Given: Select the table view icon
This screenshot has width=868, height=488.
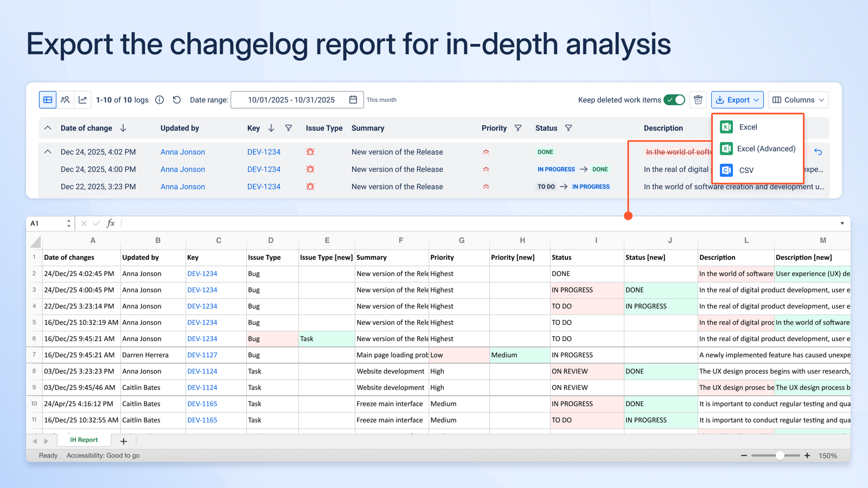Looking at the screenshot, I should coord(48,100).
